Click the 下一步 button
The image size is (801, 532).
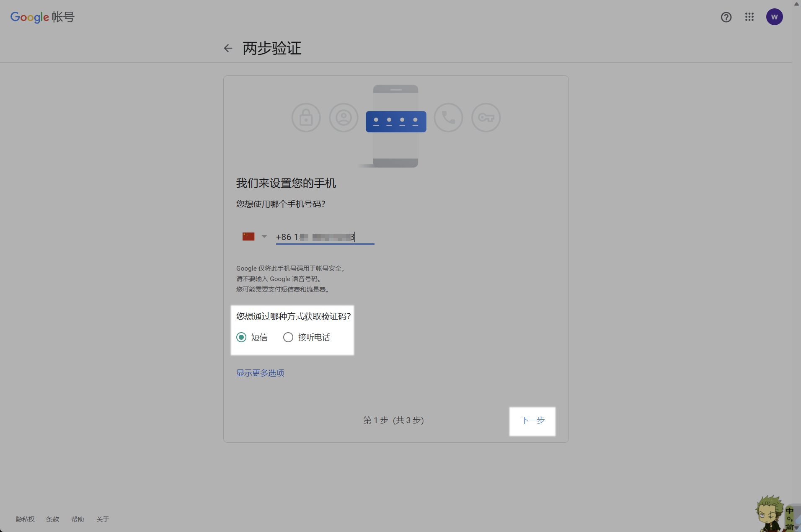pyautogui.click(x=532, y=421)
